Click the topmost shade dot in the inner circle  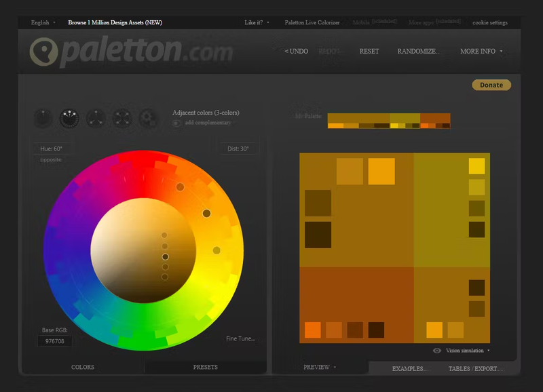[164, 235]
